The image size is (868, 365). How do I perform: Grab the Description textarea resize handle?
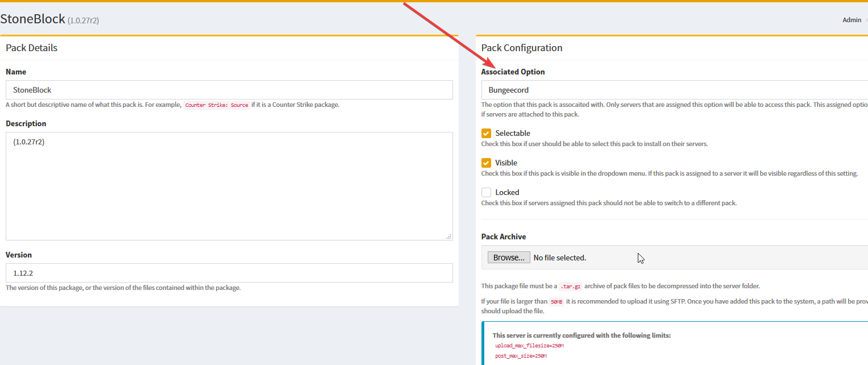coord(448,237)
